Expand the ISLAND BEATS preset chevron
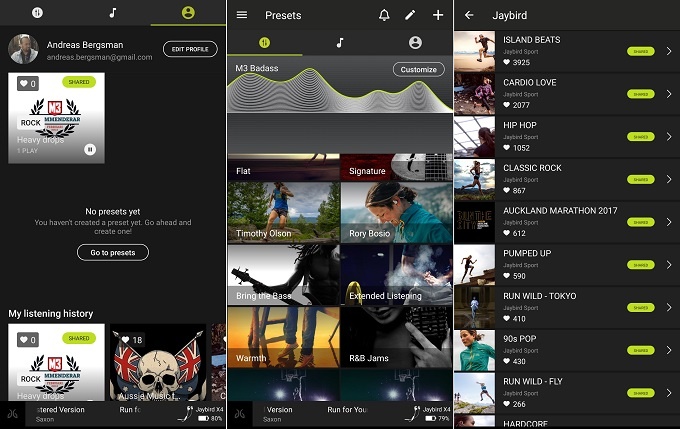This screenshot has height=429, width=680. 669,51
